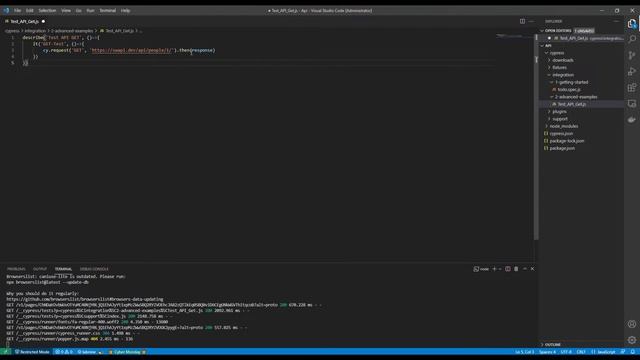Click the Split Editor Right icon
This screenshot has width=640, height=360.
pos(522,21)
